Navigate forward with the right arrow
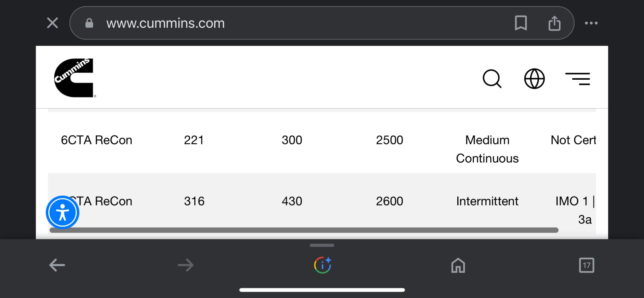 pyautogui.click(x=186, y=265)
